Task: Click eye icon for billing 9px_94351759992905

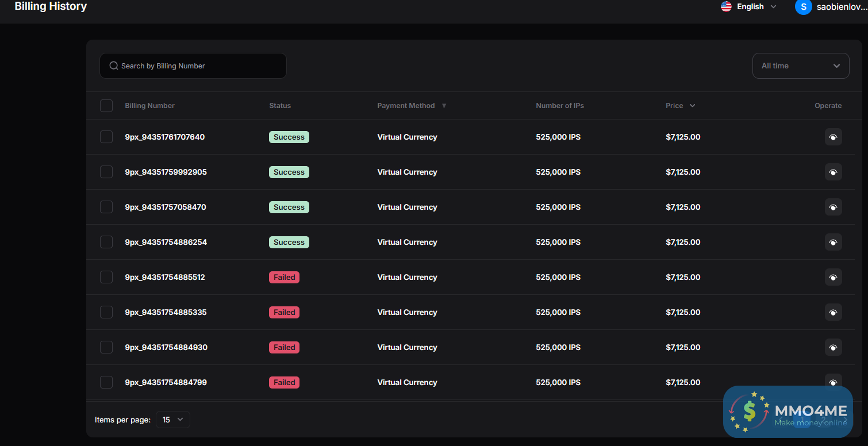Action: 833,172
